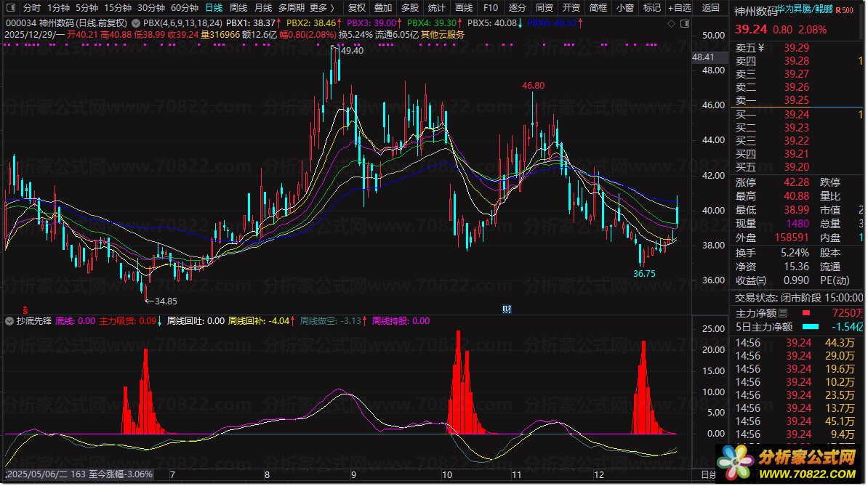Toggle the 叠加 overlay option
Image resolution: width=868 pixels, height=486 pixels.
383,8
